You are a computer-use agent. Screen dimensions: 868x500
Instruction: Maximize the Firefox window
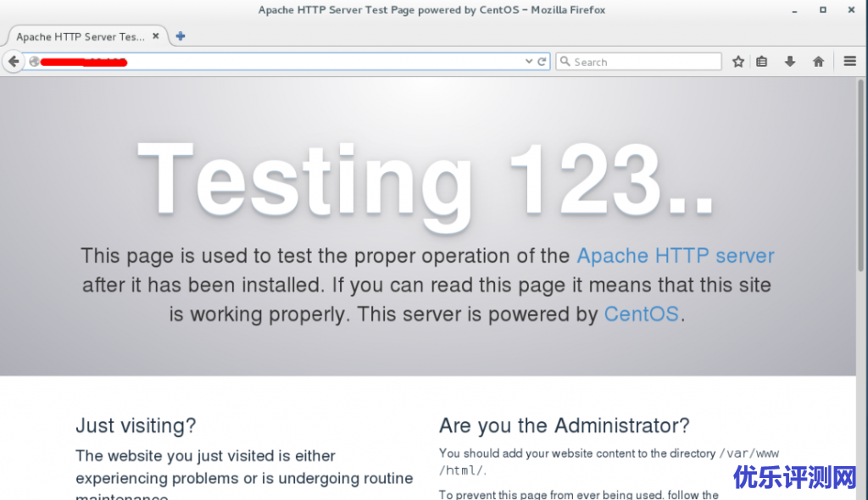tap(822, 10)
